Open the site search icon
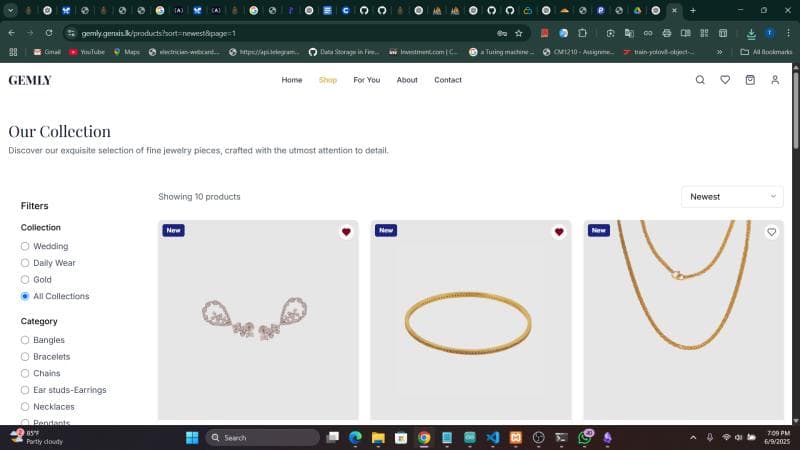 [700, 80]
